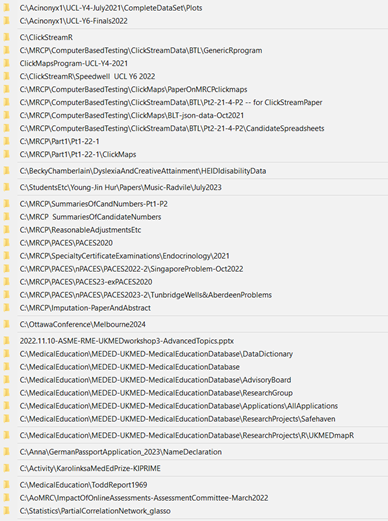Click folder icon next to BLT-json-data-Oct2021

point(6,115)
